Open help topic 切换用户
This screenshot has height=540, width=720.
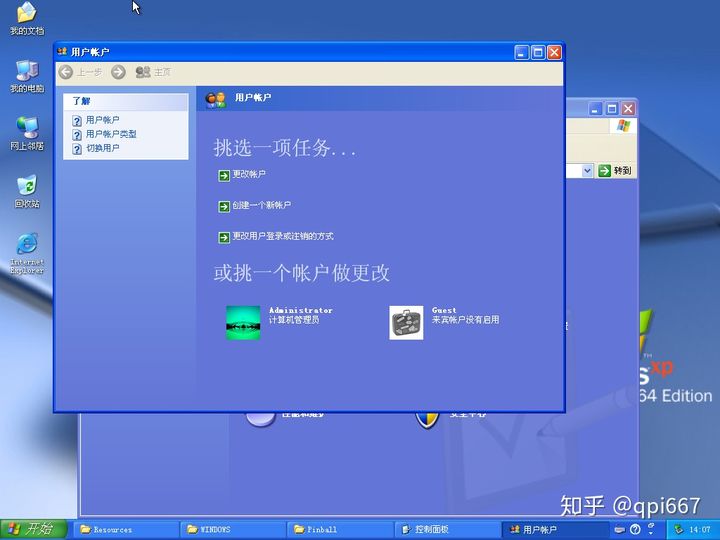point(102,148)
